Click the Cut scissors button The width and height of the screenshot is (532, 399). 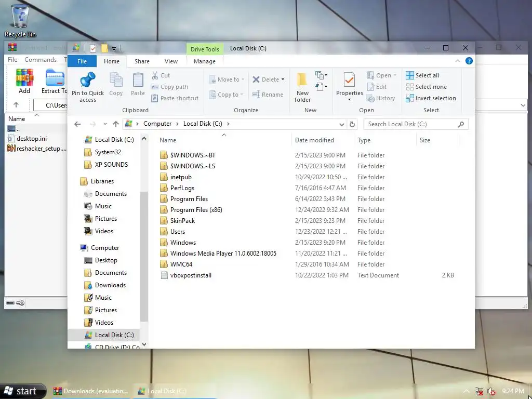[x=161, y=75]
